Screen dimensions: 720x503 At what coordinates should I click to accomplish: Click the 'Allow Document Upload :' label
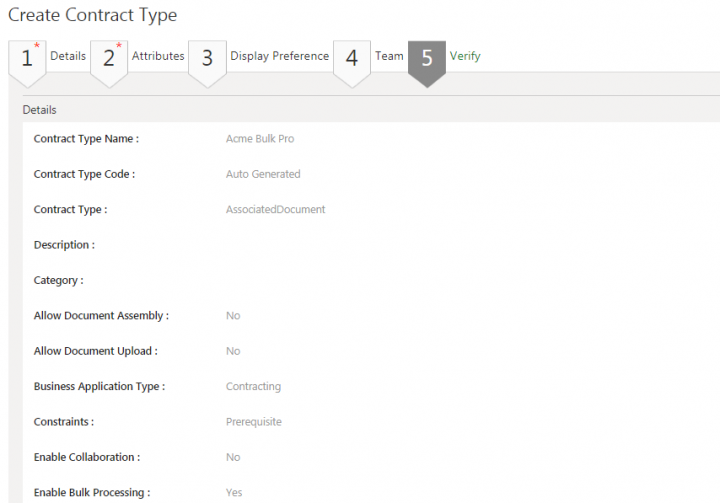pyautogui.click(x=96, y=351)
